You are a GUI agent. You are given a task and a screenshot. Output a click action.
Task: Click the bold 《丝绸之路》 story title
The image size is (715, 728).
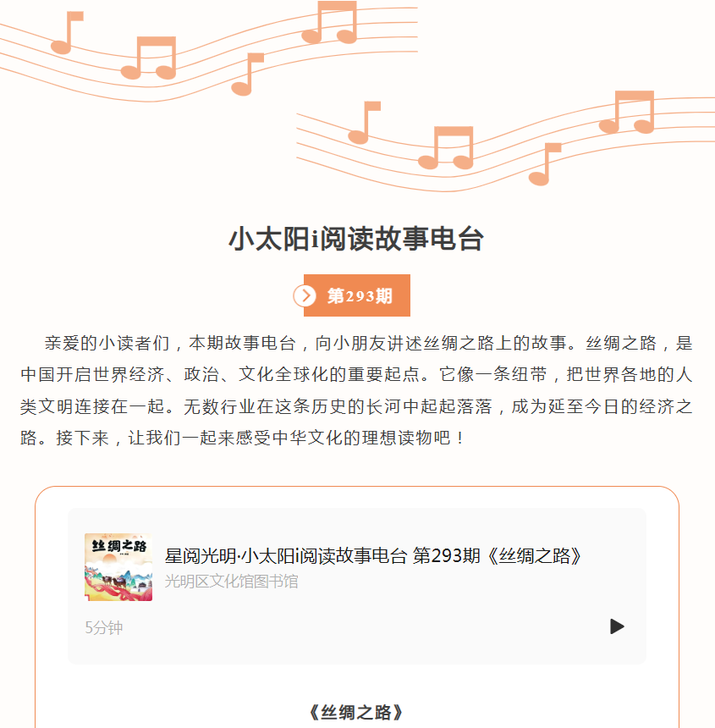point(356,712)
